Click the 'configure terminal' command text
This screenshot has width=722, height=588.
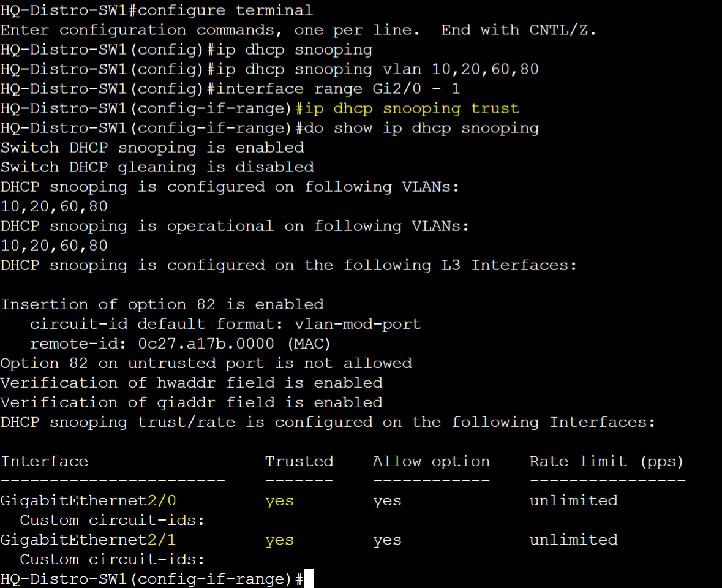click(x=225, y=10)
